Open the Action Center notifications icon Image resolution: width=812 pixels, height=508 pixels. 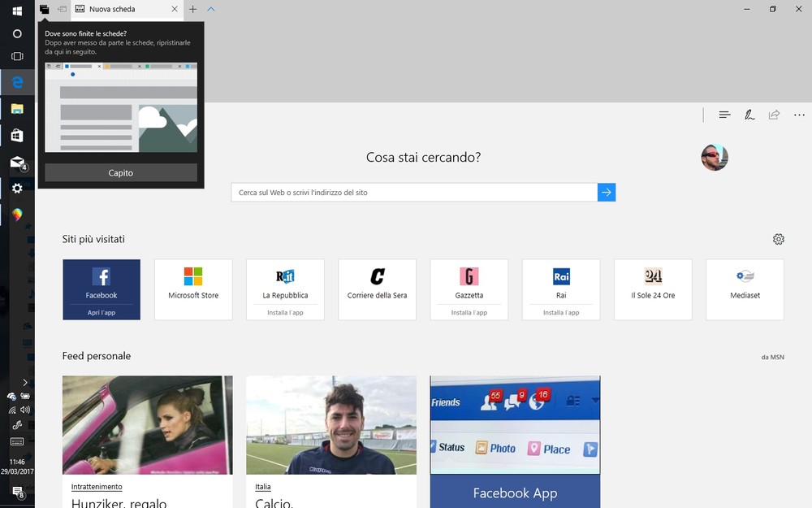pos(18,492)
